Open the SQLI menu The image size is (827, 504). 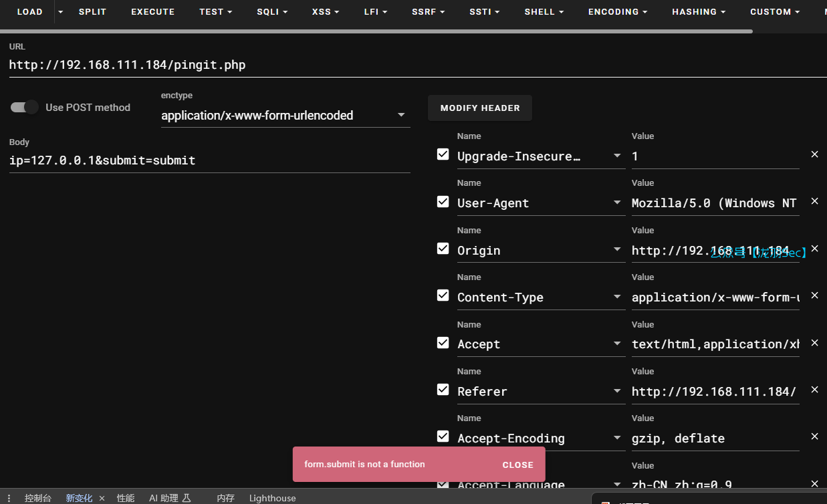tap(272, 12)
